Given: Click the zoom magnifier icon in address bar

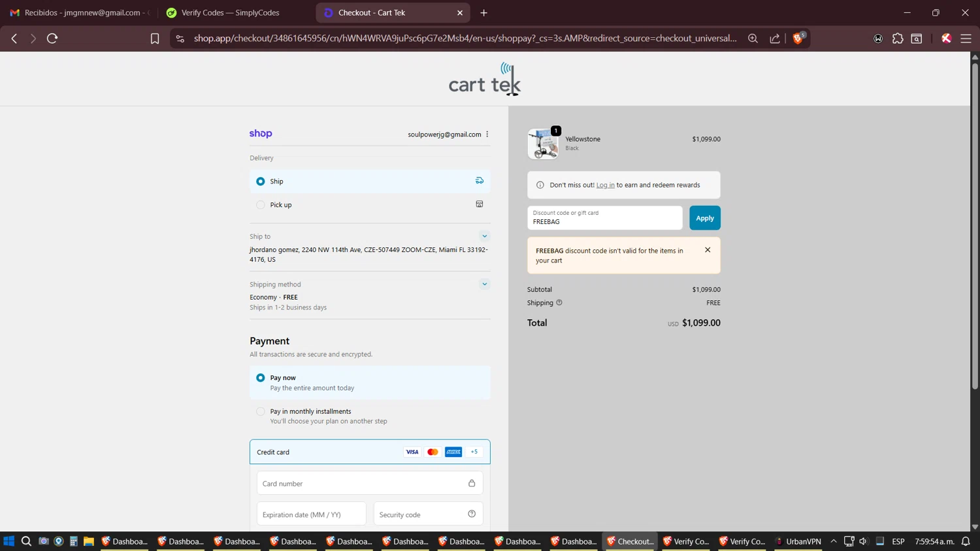Looking at the screenshot, I should coord(753,39).
